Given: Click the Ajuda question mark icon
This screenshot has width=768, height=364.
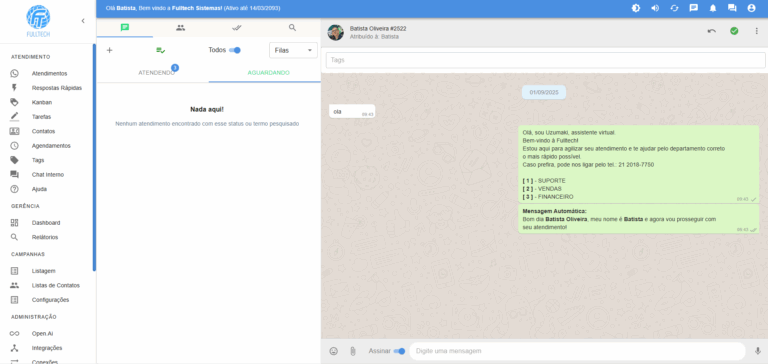Looking at the screenshot, I should (x=14, y=189).
